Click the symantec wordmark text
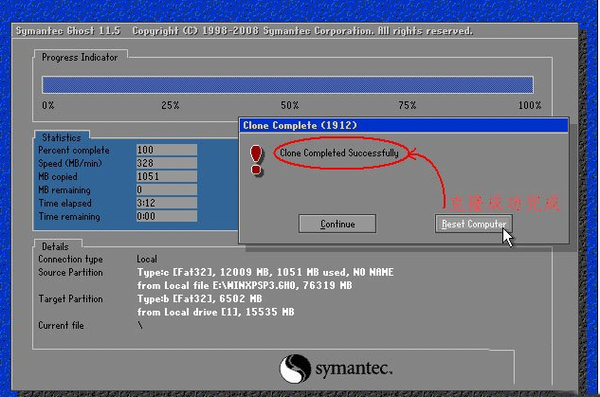This screenshot has height=397, width=600. (354, 369)
